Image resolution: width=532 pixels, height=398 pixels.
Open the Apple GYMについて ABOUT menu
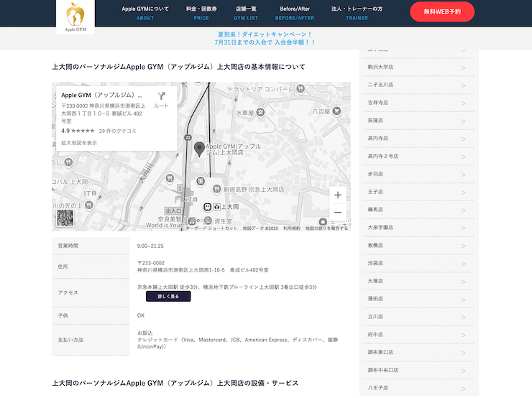pos(145,13)
